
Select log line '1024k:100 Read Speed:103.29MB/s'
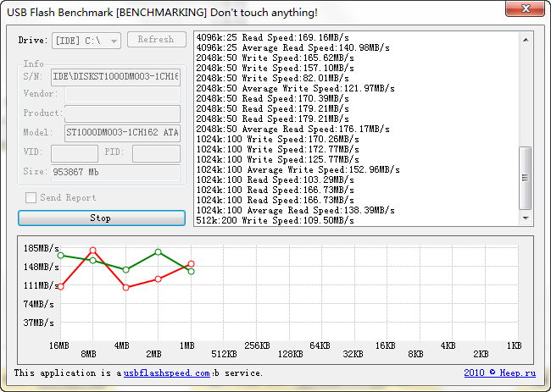coord(275,180)
